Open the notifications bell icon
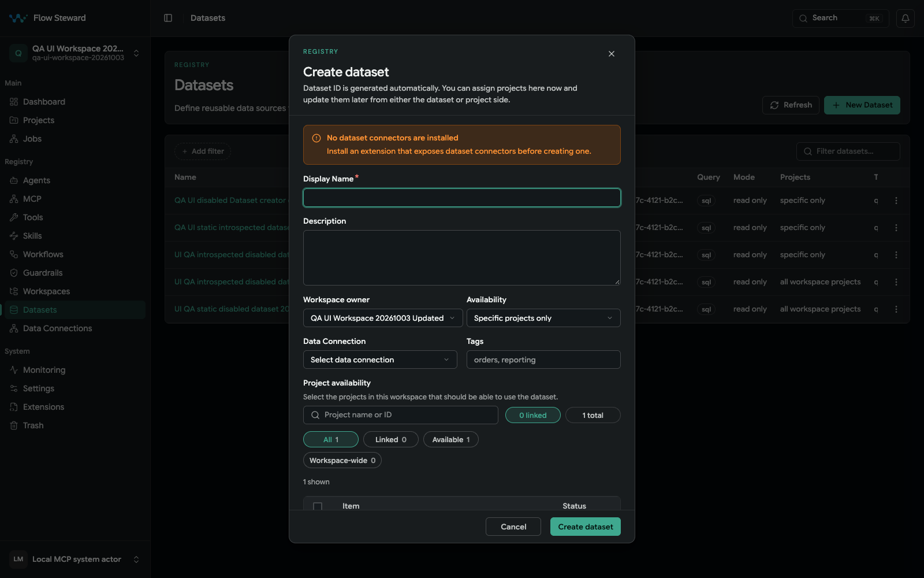924x578 pixels. [x=906, y=18]
